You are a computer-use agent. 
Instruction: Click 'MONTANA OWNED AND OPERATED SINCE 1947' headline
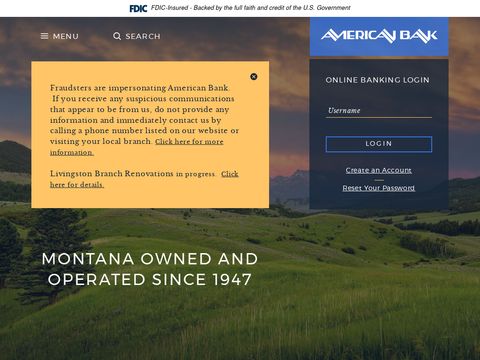tap(150, 269)
